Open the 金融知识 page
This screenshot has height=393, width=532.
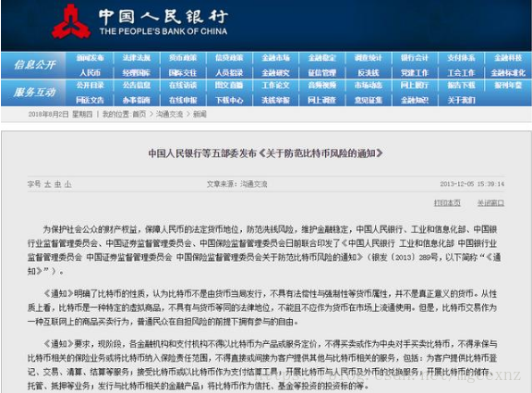tap(415, 100)
